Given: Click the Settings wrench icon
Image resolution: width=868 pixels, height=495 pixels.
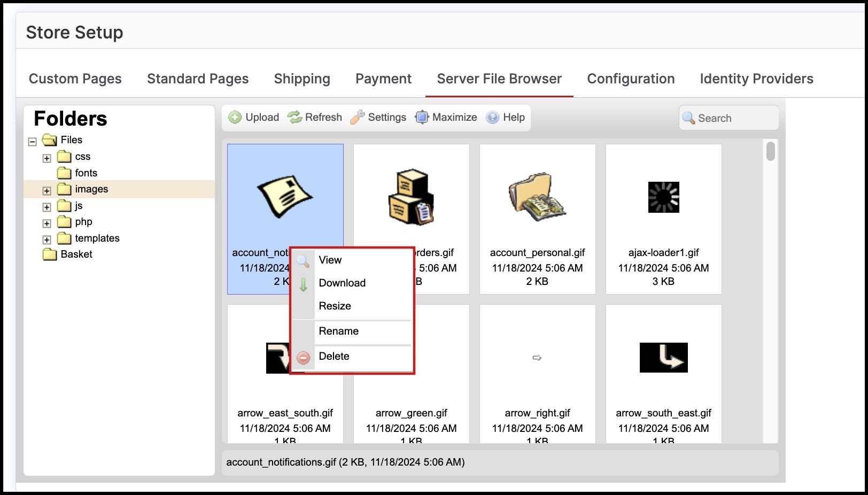Looking at the screenshot, I should click(x=358, y=117).
